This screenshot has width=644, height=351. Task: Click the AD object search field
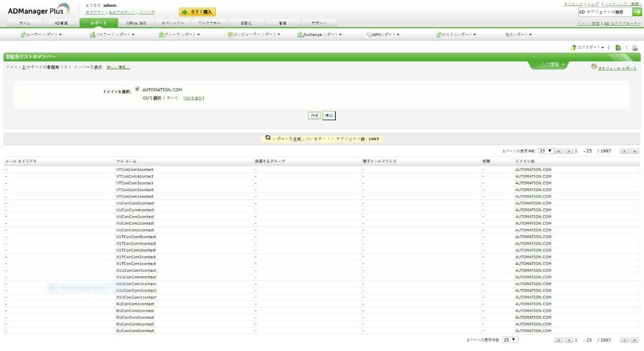tap(604, 12)
